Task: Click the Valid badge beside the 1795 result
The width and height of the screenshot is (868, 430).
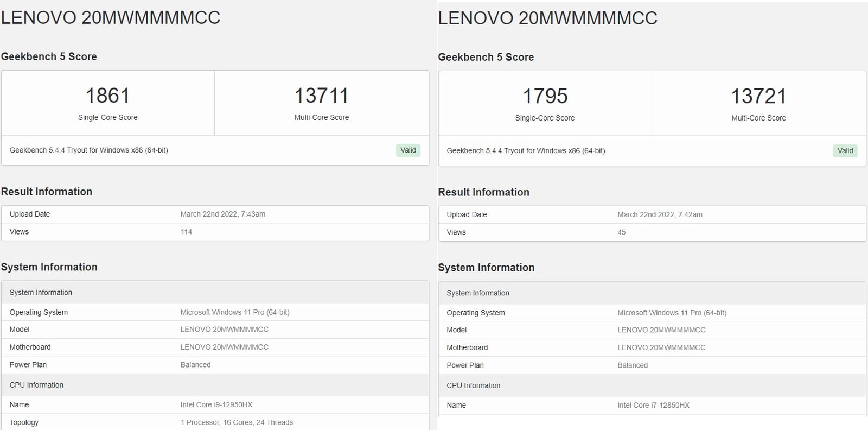Action: (x=845, y=151)
